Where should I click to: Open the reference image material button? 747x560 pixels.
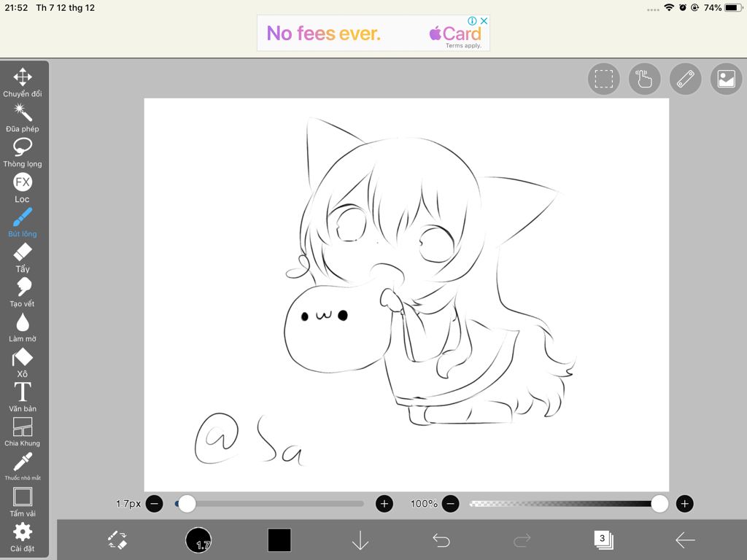(727, 79)
